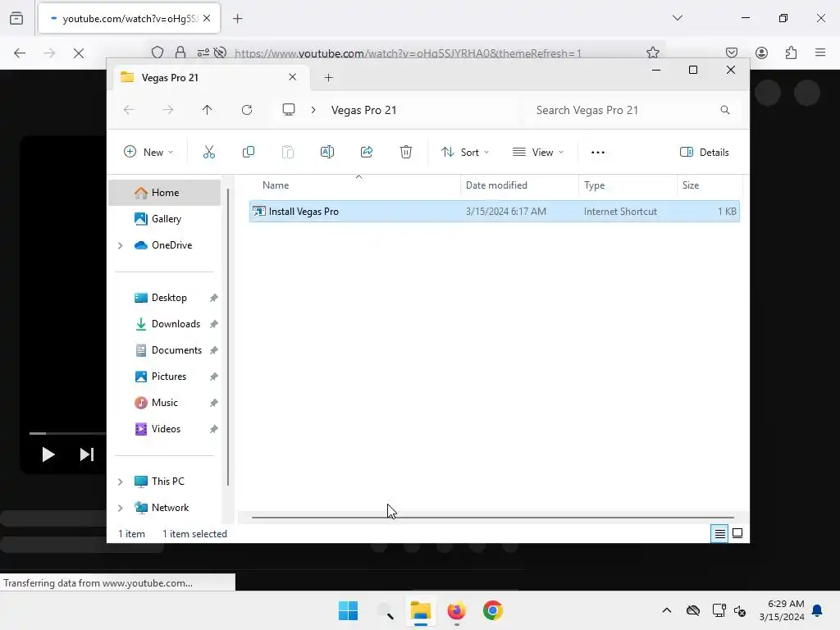
Task: Click the Explorer back navigation arrow
Action: tap(129, 110)
